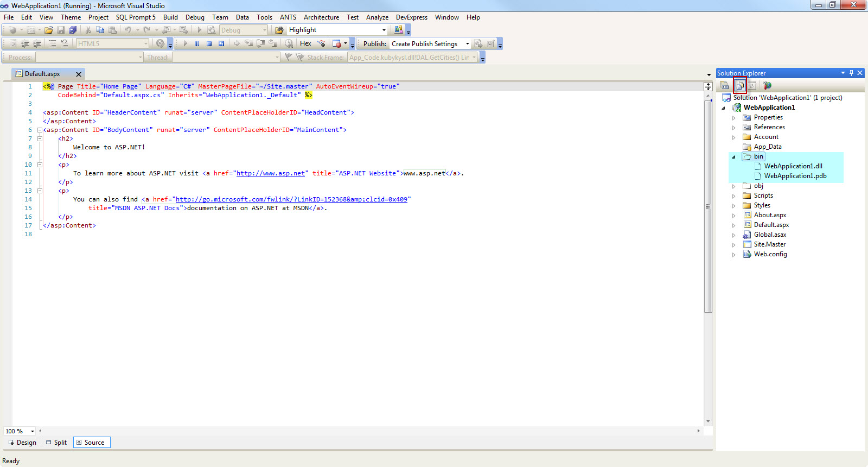Click the Increase Indent icon
Viewport: 868px width, 467px height.
point(37,43)
